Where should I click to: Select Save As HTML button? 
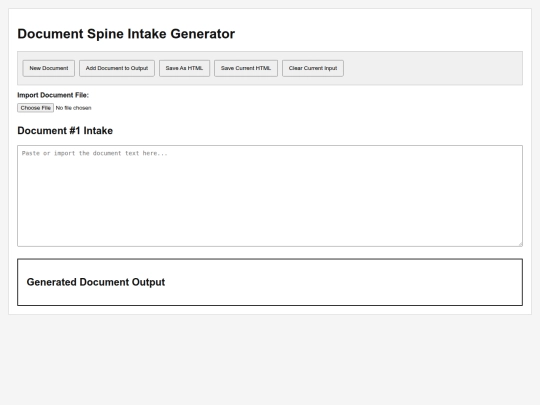[x=184, y=68]
